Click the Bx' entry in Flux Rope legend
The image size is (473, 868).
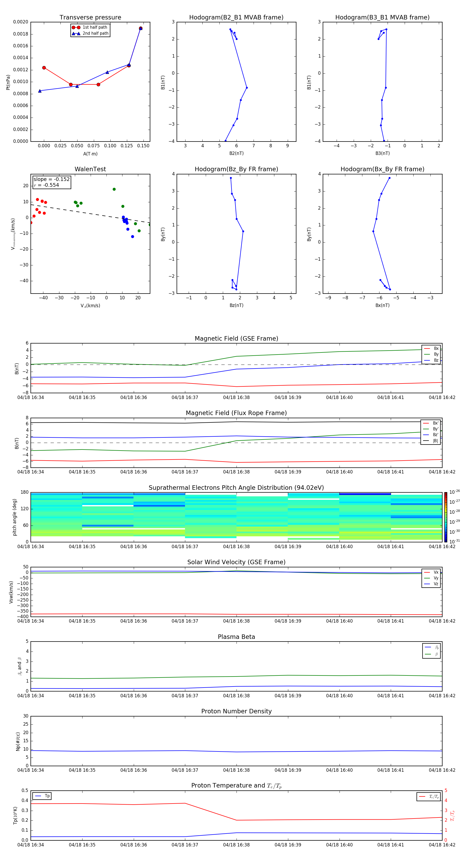point(431,423)
